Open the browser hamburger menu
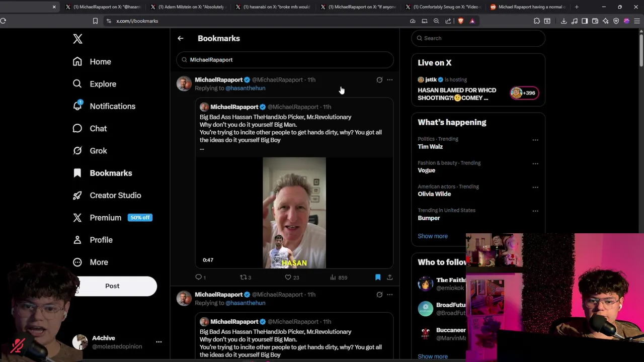 [x=637, y=21]
